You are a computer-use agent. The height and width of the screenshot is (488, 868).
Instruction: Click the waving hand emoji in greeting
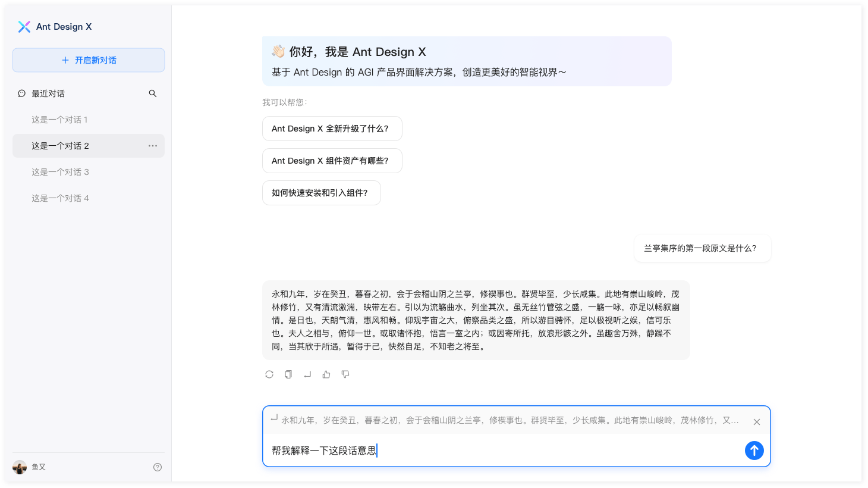278,52
